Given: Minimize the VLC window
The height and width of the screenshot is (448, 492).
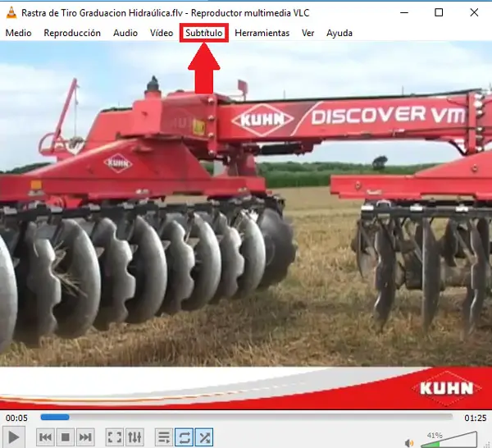Looking at the screenshot, I should tap(404, 12).
